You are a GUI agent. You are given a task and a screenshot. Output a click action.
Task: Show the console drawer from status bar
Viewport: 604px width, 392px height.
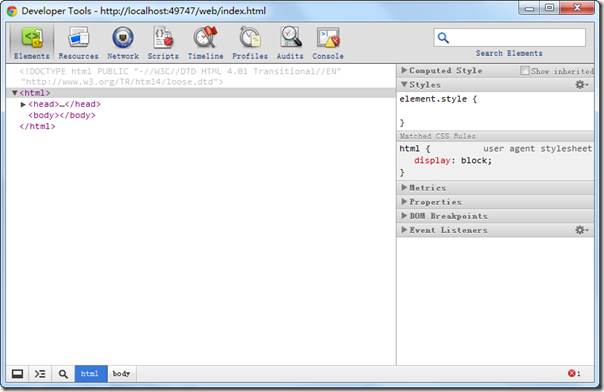click(40, 374)
